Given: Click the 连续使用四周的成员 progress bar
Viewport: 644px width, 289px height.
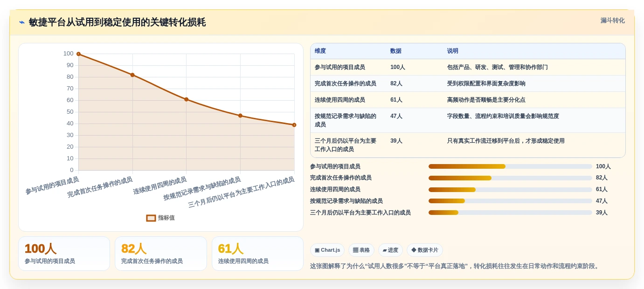Looking at the screenshot, I should [510, 190].
